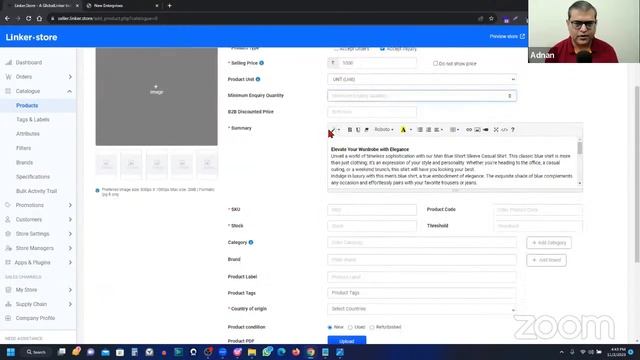Open the style magic-wand dropdown
640x360 pixels.
tap(335, 130)
